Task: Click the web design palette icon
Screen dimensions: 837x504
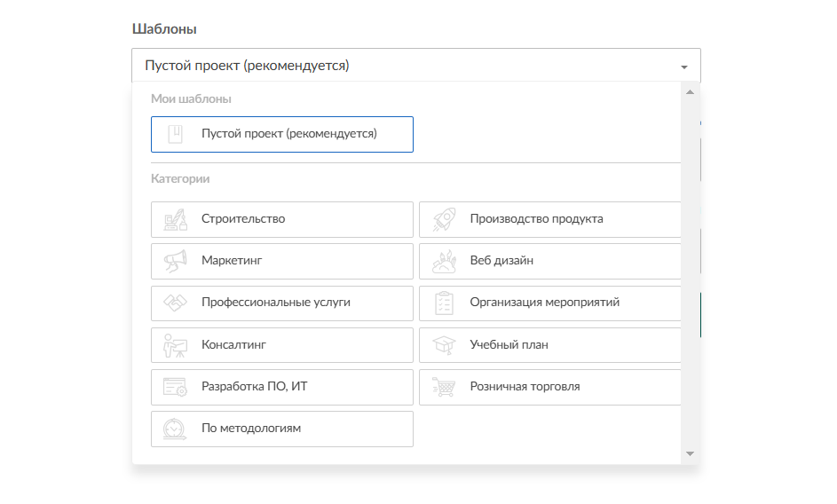Action: tap(444, 261)
